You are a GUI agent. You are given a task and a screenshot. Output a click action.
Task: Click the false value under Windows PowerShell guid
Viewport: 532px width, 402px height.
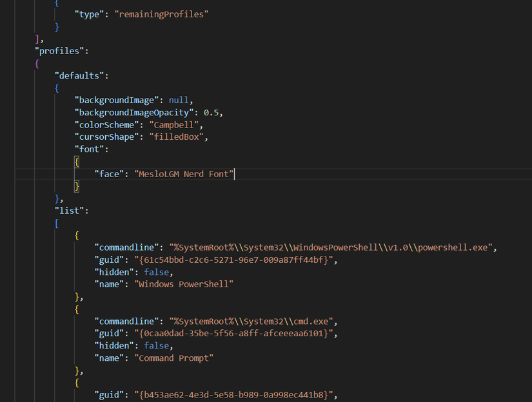click(x=157, y=272)
